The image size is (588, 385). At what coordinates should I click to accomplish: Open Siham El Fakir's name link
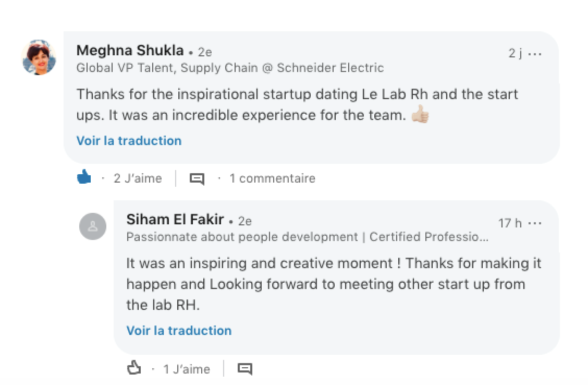click(x=175, y=220)
